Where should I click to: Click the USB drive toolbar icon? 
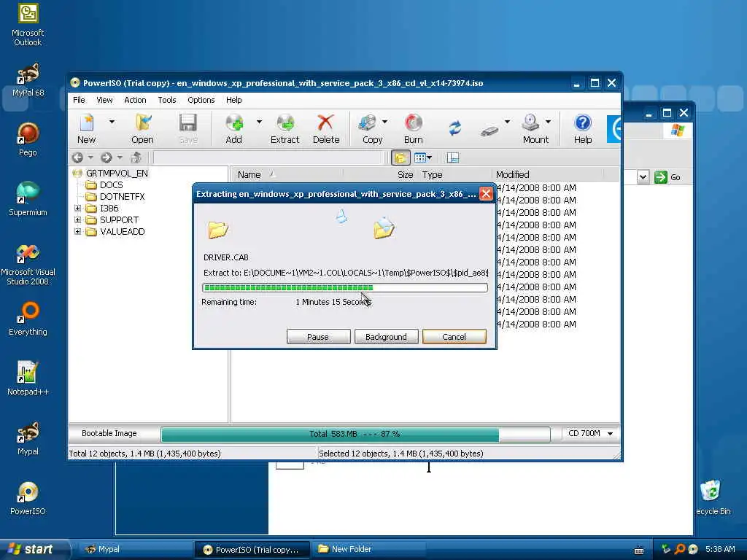point(489,130)
